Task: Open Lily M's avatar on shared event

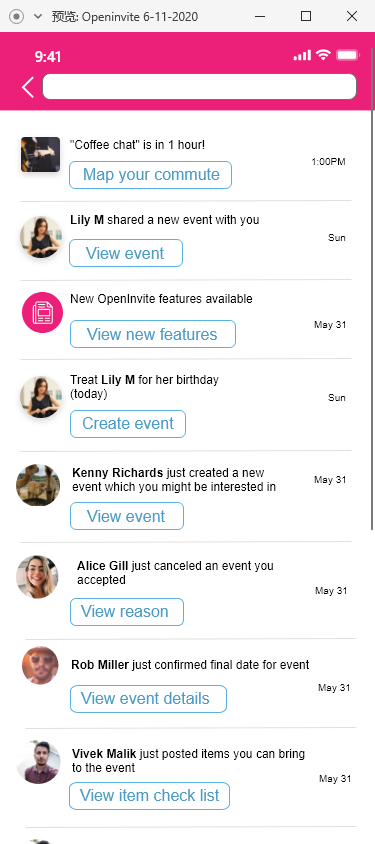Action: [x=41, y=237]
